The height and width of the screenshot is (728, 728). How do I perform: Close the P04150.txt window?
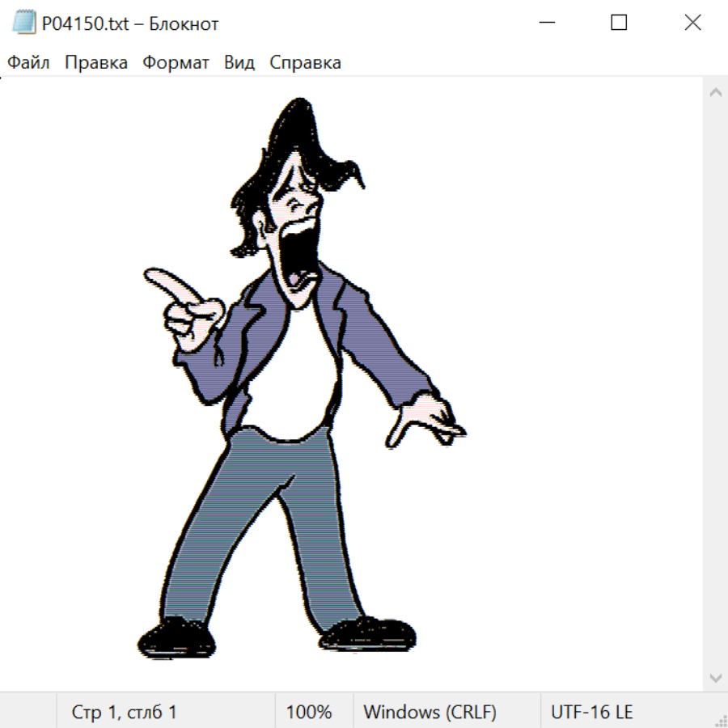coord(692,23)
